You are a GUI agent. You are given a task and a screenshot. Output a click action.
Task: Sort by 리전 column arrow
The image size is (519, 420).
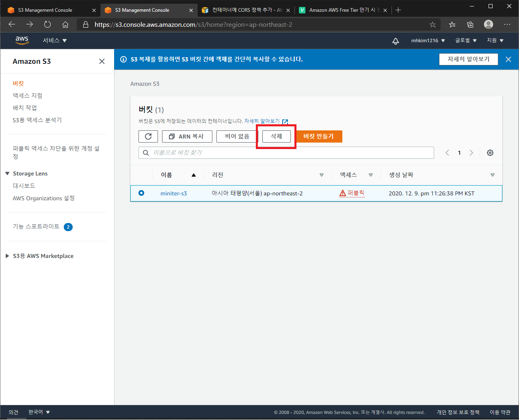pos(321,175)
